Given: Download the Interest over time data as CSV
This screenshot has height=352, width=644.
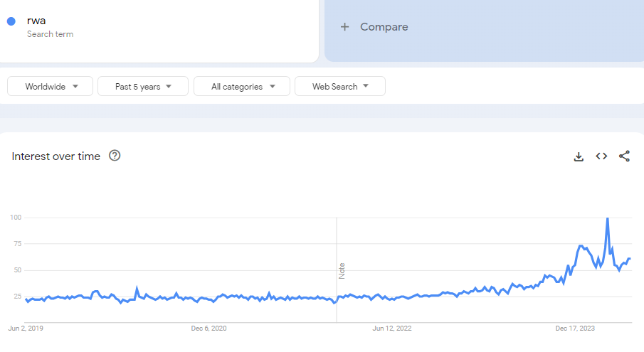Looking at the screenshot, I should pos(579,156).
